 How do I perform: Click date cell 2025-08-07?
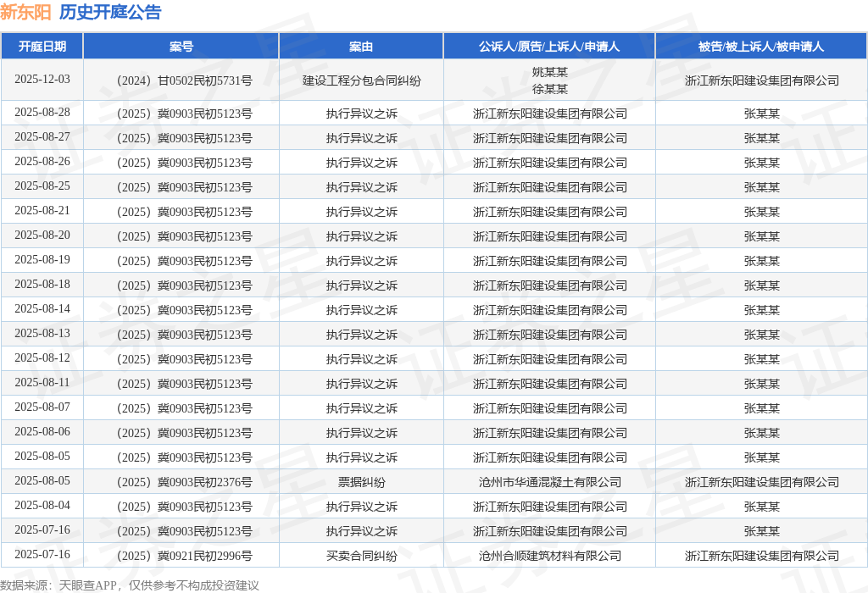(x=42, y=407)
